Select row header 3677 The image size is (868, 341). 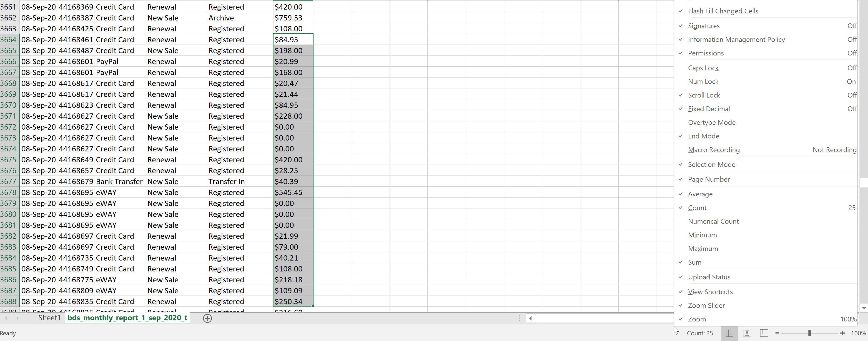click(8, 182)
